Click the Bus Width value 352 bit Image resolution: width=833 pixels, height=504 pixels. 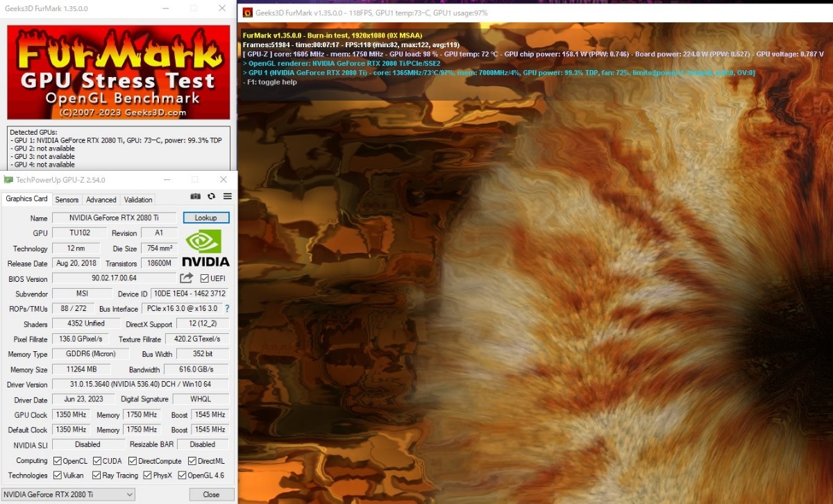[x=203, y=354]
